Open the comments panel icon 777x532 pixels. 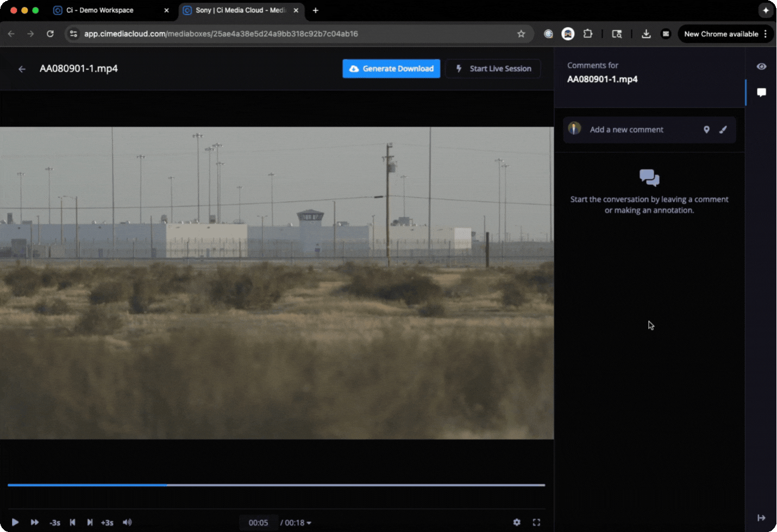click(761, 92)
